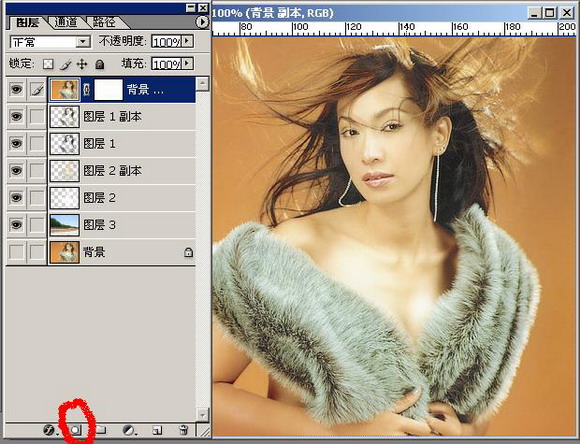
Task: Select the white layer mask thumbnail
Action: tap(108, 90)
